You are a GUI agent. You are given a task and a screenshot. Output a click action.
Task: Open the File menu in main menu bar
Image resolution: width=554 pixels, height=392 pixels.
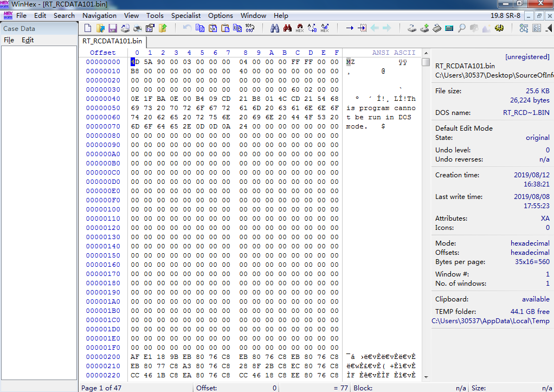click(21, 16)
